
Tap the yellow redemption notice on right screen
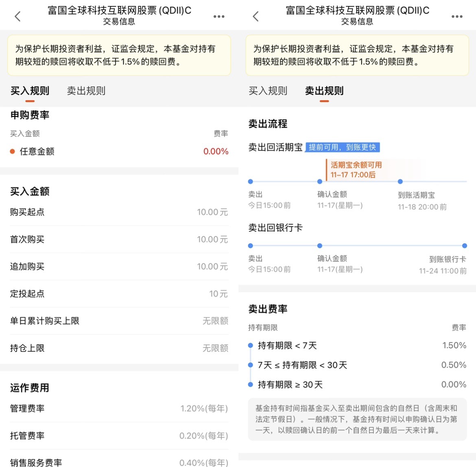pyautogui.click(x=357, y=55)
